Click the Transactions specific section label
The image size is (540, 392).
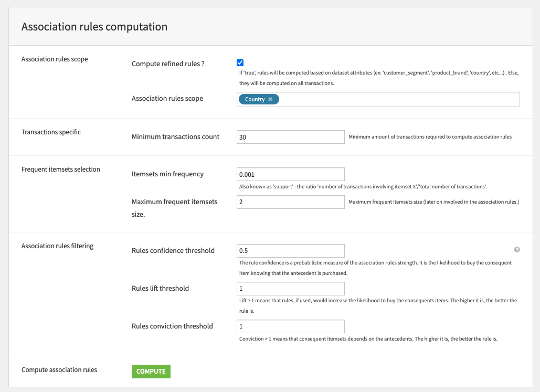point(51,132)
